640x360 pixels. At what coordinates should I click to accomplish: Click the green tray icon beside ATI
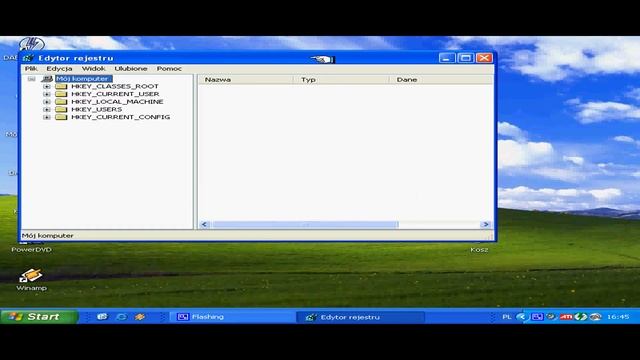click(580, 317)
